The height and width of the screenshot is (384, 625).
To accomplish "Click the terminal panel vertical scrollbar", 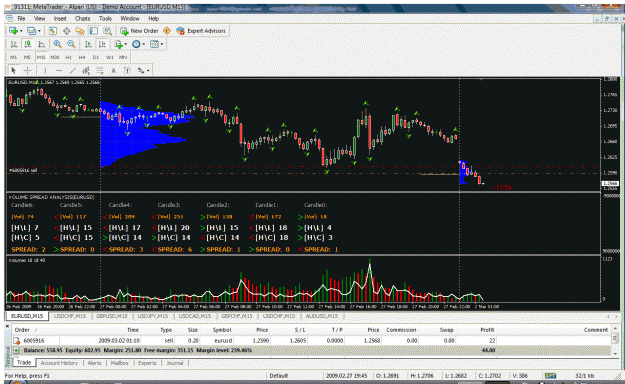I will 615,340.
